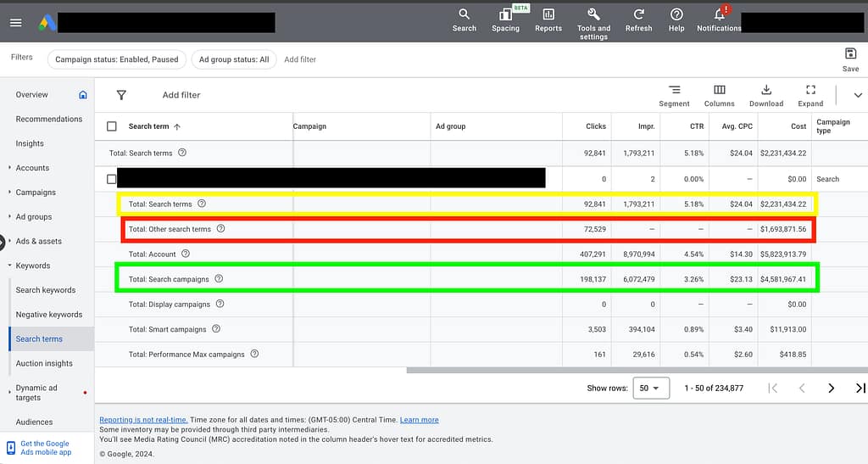Go to Search keywords
This screenshot has width=868, height=464.
tap(46, 290)
